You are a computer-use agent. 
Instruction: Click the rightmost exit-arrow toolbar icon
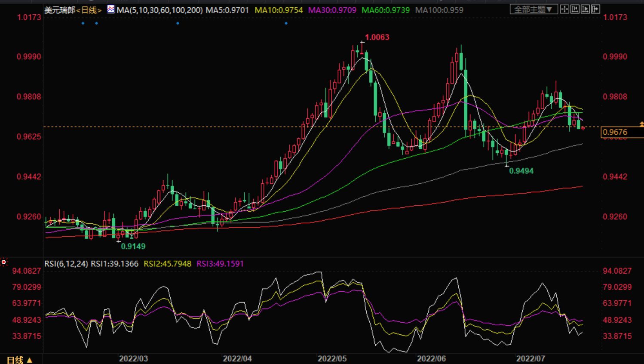pyautogui.click(x=595, y=9)
